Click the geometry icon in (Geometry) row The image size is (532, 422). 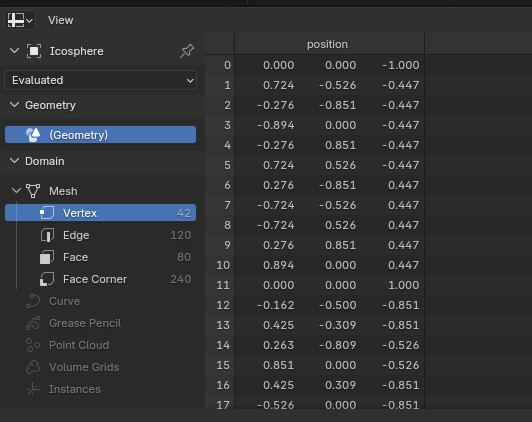pos(33,135)
